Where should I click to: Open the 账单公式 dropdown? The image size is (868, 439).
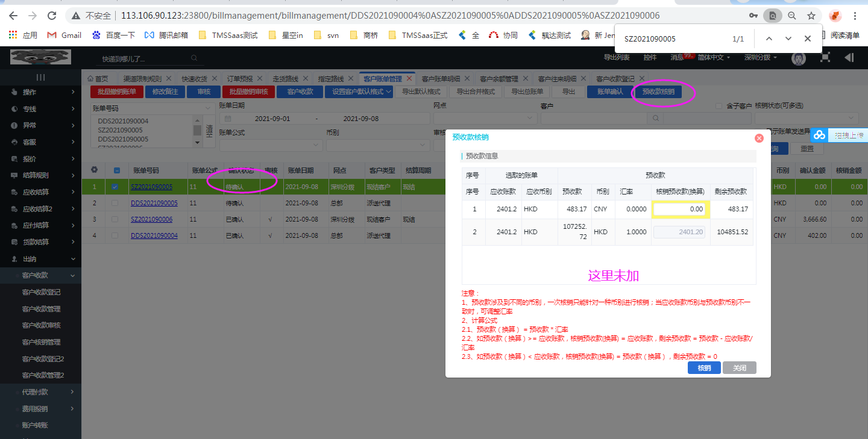270,145
